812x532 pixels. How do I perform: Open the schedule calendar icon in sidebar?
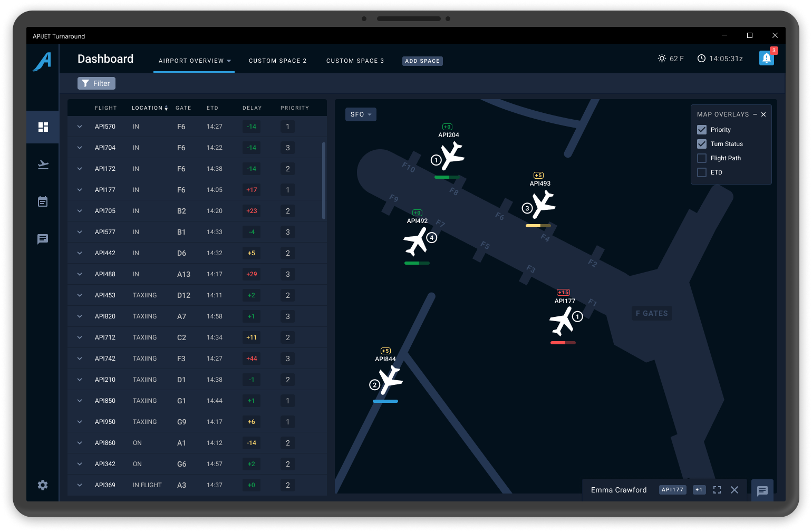point(43,201)
